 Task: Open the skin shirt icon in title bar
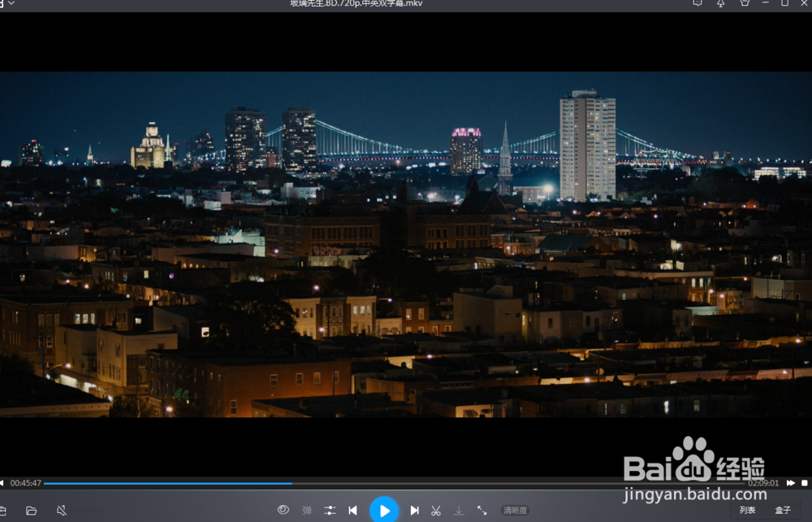coord(745,3)
